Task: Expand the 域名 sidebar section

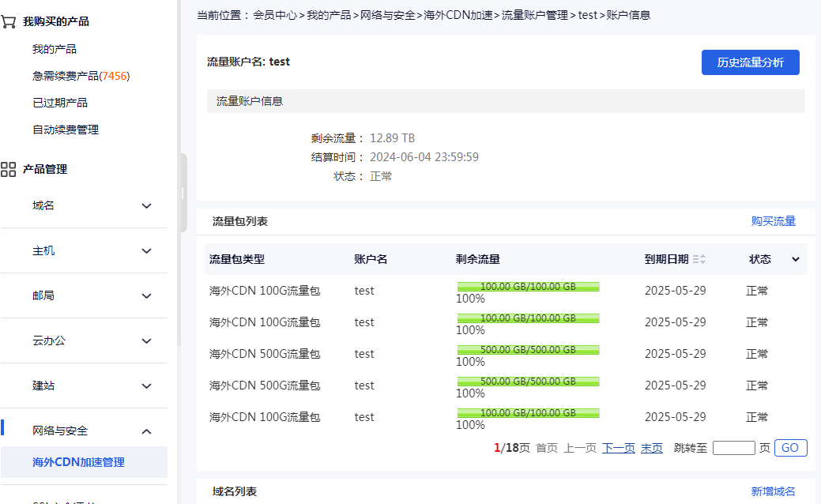Action: (x=146, y=206)
